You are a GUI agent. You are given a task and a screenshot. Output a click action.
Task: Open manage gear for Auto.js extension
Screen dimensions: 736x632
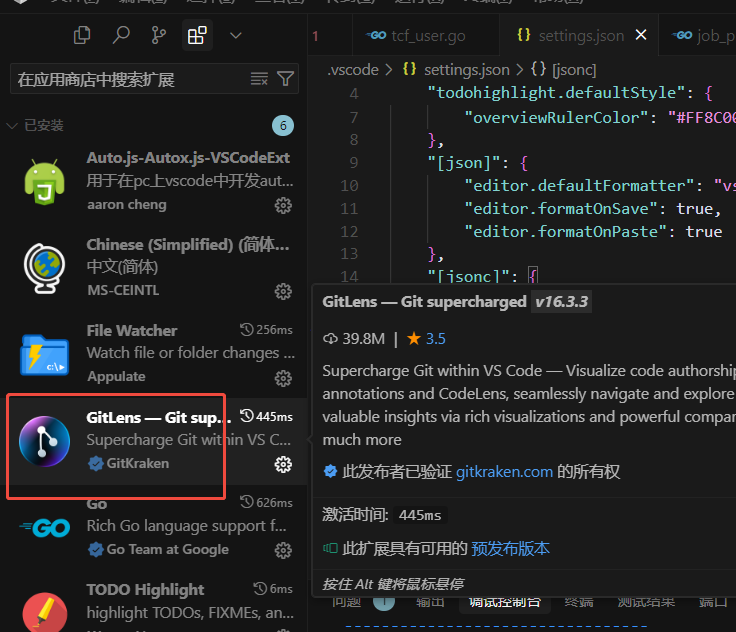(283, 205)
